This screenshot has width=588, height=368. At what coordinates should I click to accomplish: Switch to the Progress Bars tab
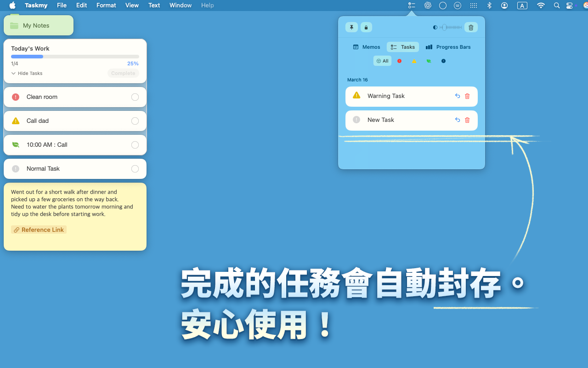448,47
